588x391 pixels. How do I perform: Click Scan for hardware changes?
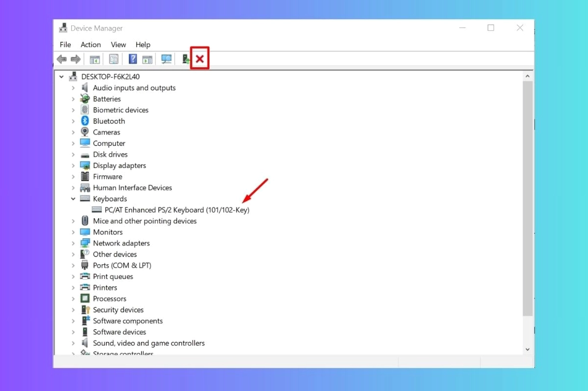pos(166,59)
